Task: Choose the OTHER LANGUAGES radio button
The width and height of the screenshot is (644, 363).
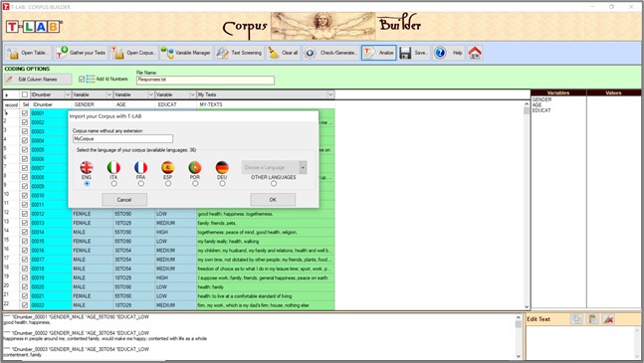Action: coord(274,184)
